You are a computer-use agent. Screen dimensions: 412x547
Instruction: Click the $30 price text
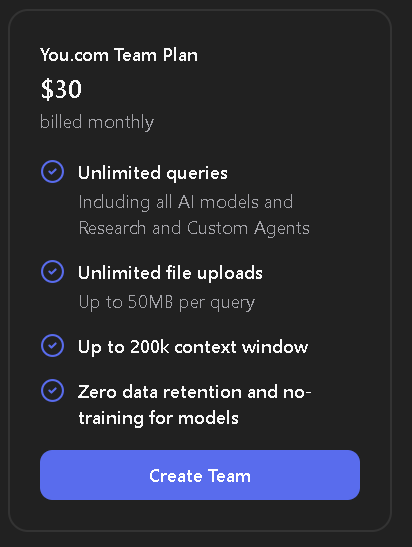click(61, 89)
